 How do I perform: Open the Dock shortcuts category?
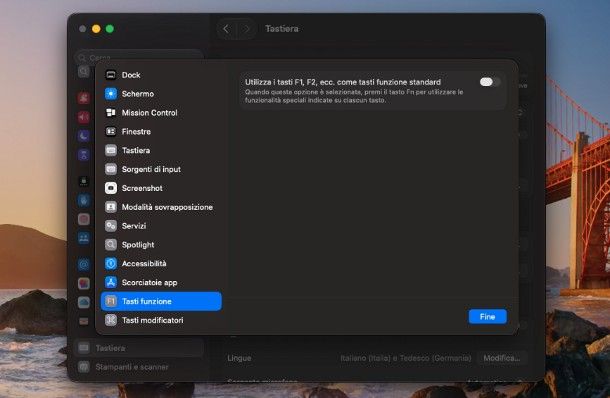tap(161, 75)
